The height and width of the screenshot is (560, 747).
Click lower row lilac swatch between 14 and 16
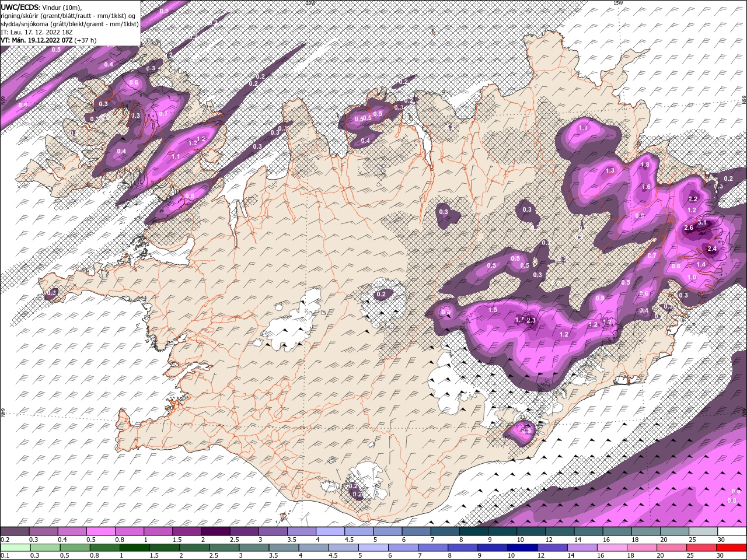[582, 548]
